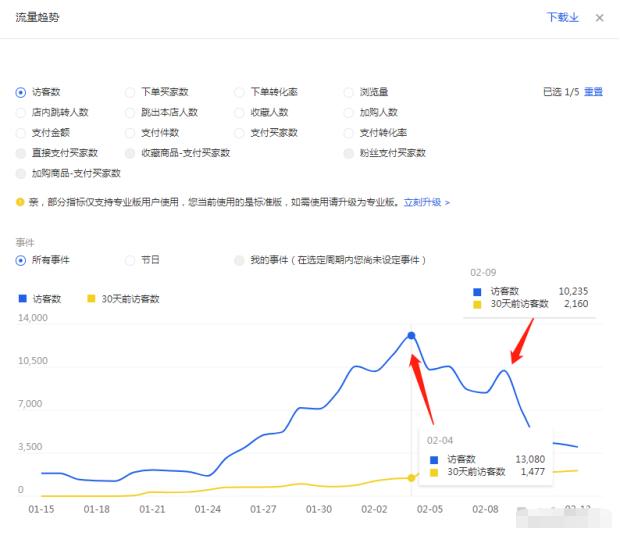
Task: Select the 粉丝支付买家数 option
Action: [x=348, y=153]
